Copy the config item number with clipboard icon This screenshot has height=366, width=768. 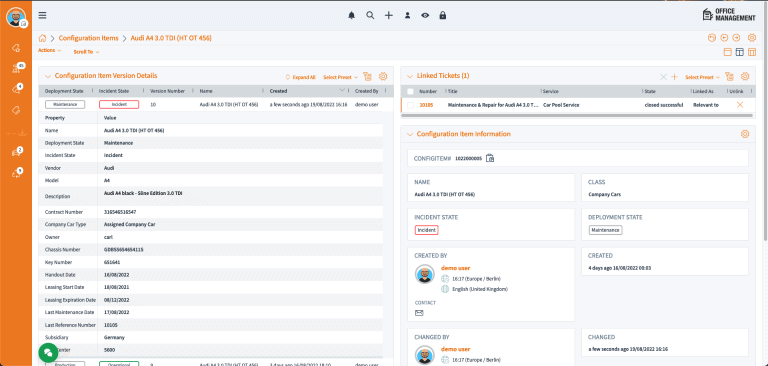click(x=490, y=158)
